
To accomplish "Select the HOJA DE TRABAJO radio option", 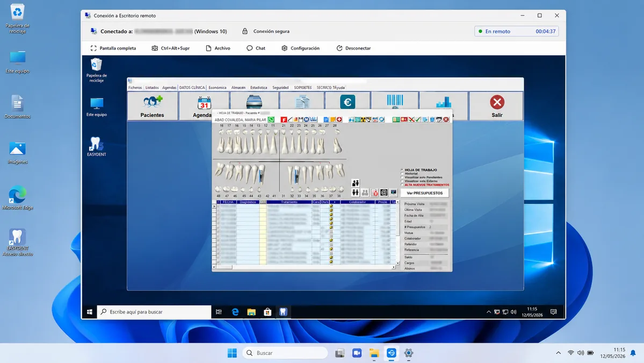I will 402,170.
